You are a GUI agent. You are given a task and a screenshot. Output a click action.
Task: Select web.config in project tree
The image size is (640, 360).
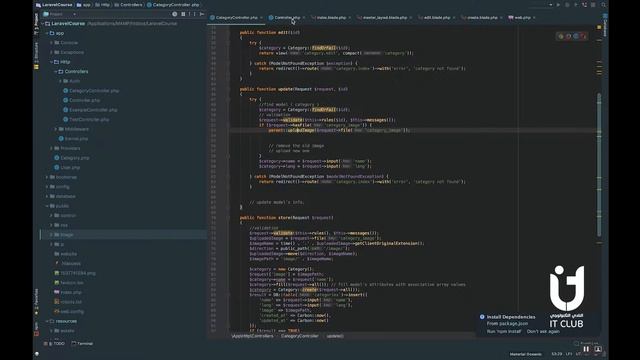click(69, 311)
